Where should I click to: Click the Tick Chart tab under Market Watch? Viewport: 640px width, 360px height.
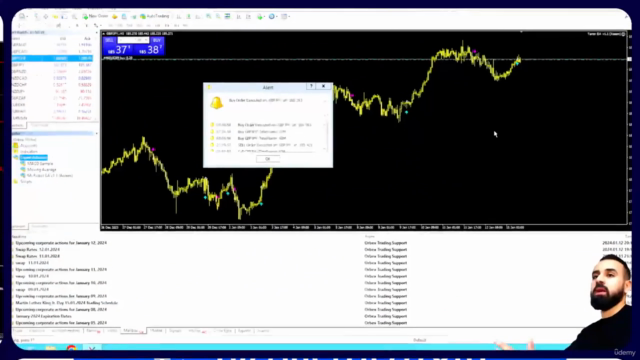coord(40,125)
